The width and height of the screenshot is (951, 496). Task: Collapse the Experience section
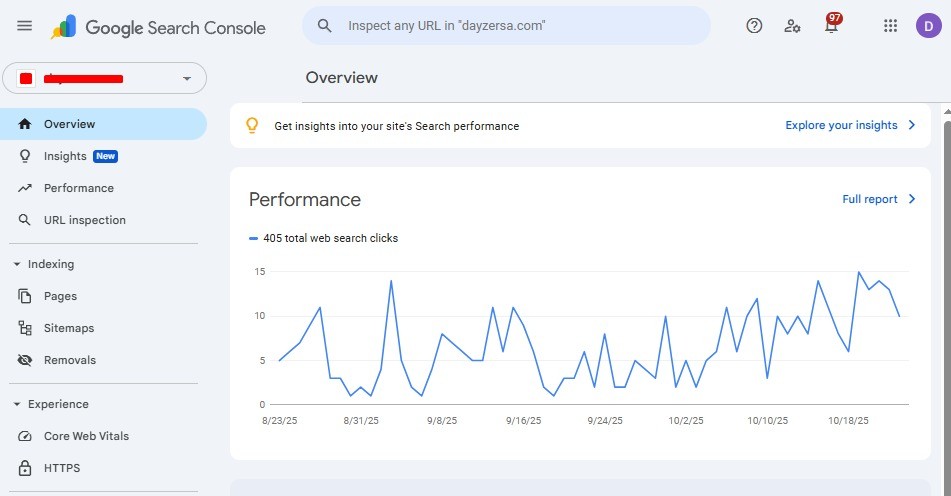point(17,404)
